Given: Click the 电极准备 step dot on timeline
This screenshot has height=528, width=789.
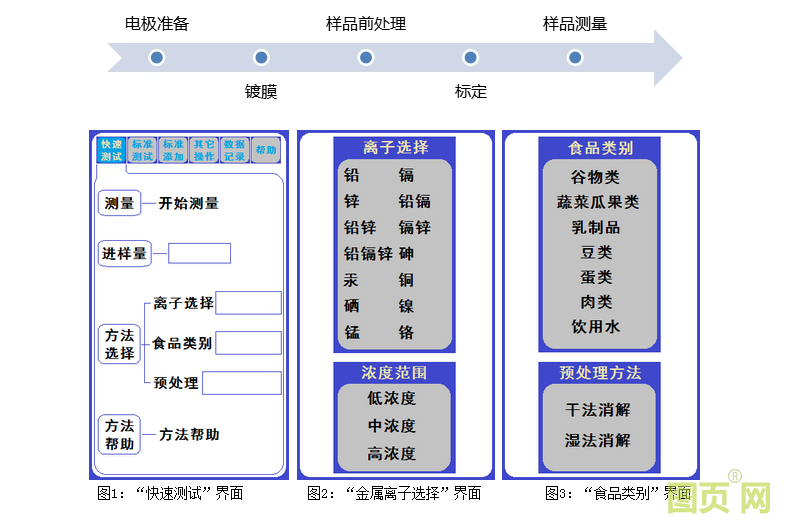Looking at the screenshot, I should pyautogui.click(x=157, y=58).
